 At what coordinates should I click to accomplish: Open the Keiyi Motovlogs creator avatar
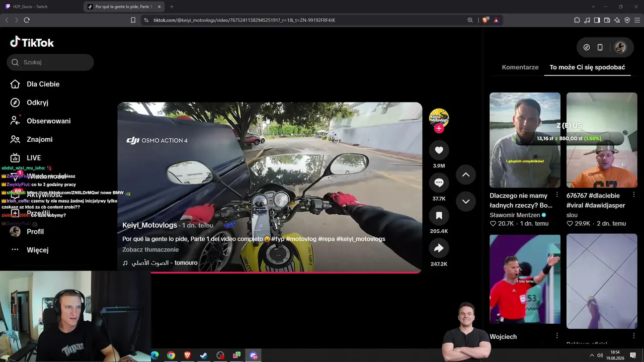point(439,117)
